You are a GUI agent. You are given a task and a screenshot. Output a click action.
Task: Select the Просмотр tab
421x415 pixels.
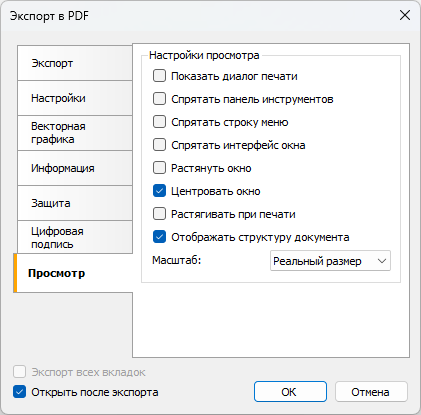pyautogui.click(x=73, y=273)
